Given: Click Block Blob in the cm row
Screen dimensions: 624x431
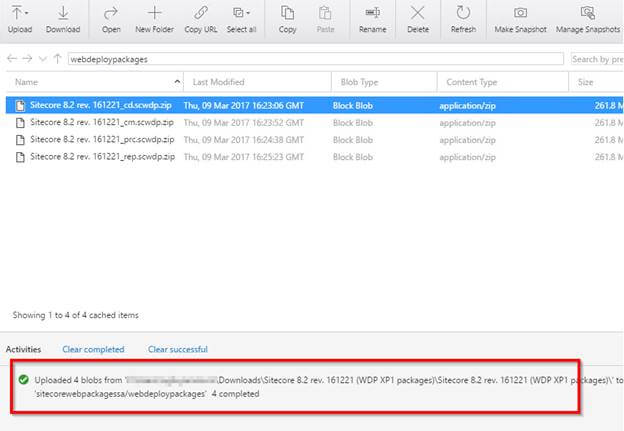Looking at the screenshot, I should point(353,123).
